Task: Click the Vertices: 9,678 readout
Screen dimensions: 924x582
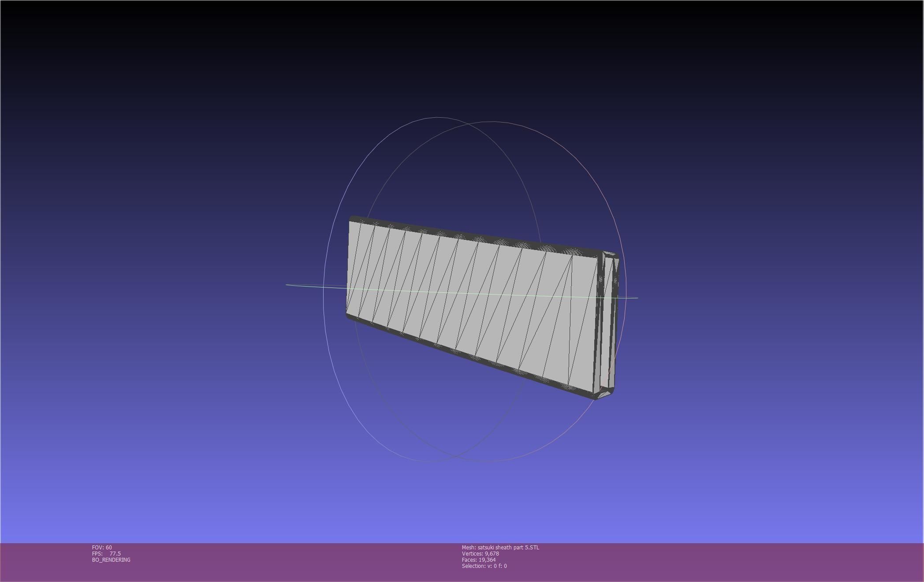Action: tap(481, 553)
